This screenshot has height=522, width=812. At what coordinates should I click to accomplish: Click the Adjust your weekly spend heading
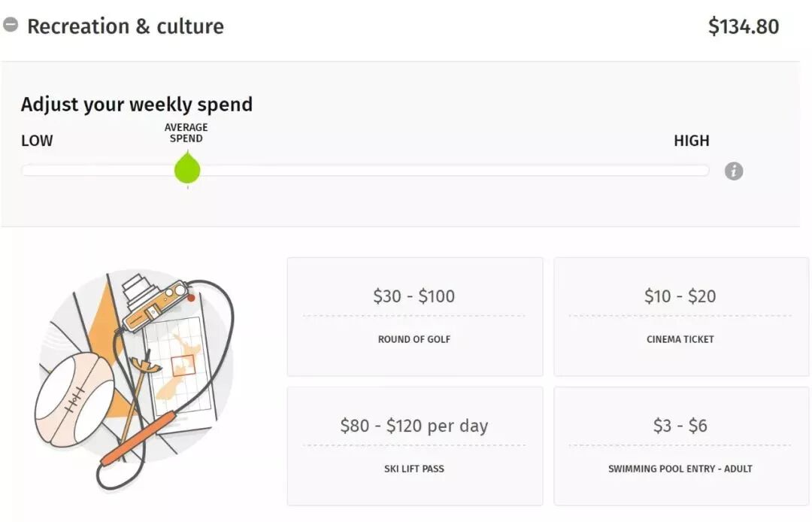[x=137, y=105]
